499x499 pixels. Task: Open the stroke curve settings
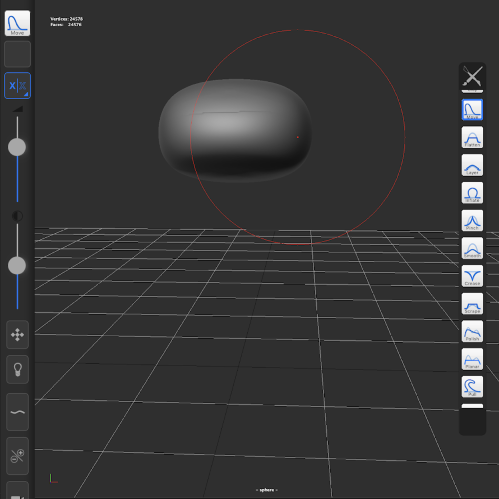click(17, 412)
